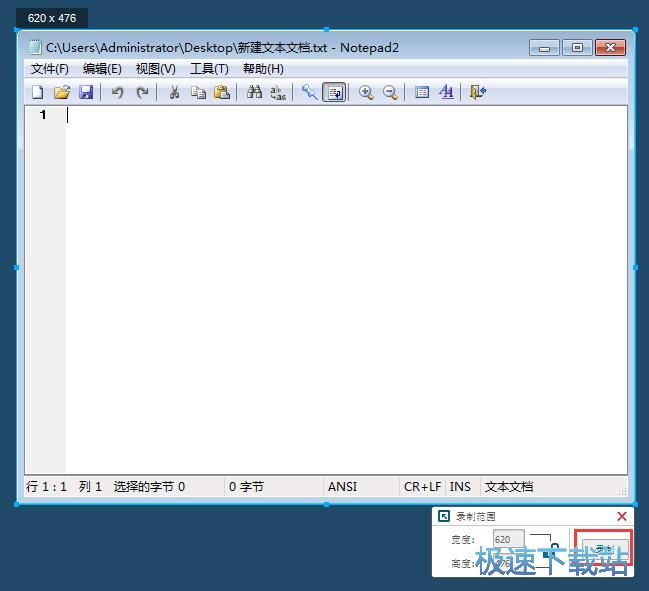Click the always-on-top pin icon

[309, 92]
